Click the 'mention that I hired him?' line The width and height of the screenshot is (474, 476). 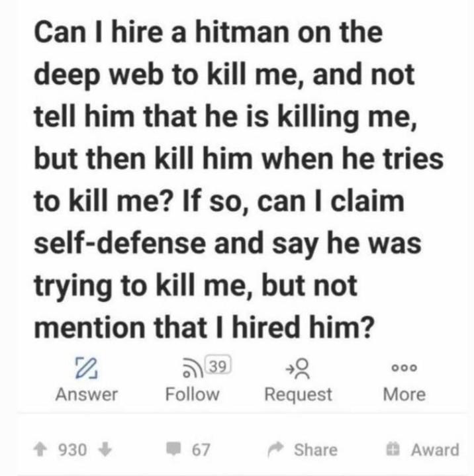pos(203,326)
